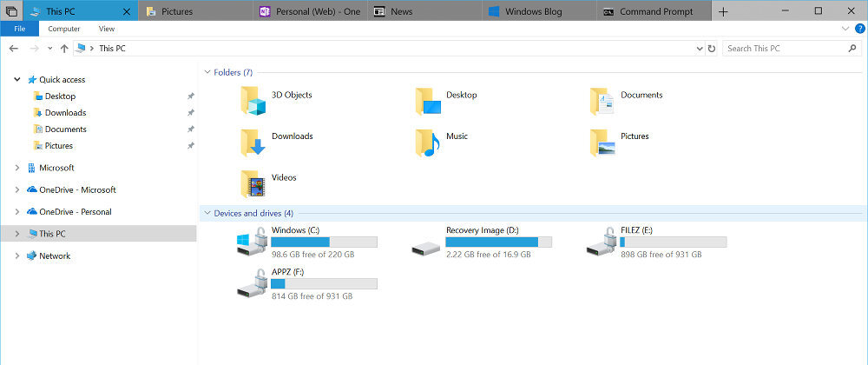Open the Videos folder icon
This screenshot has height=365, width=868.
click(x=253, y=184)
